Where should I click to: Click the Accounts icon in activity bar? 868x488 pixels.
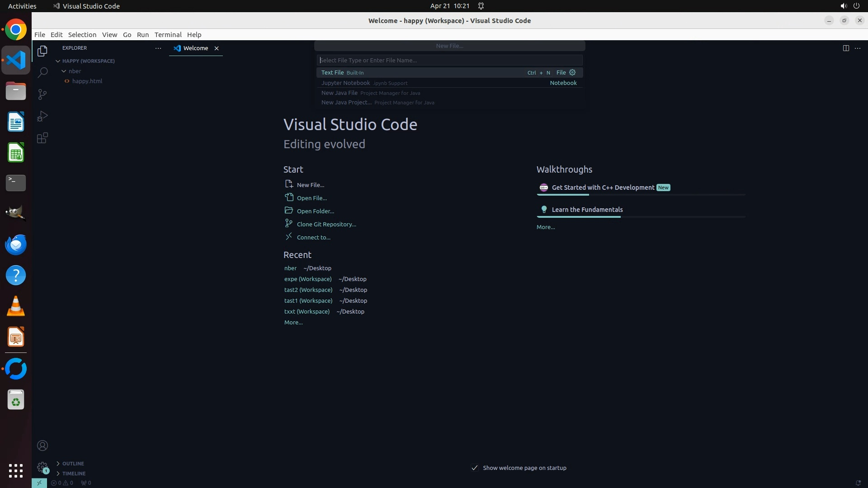42,446
